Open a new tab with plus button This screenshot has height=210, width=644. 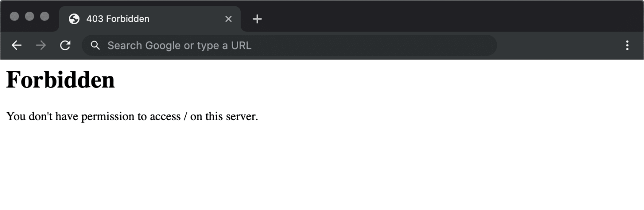click(x=257, y=19)
